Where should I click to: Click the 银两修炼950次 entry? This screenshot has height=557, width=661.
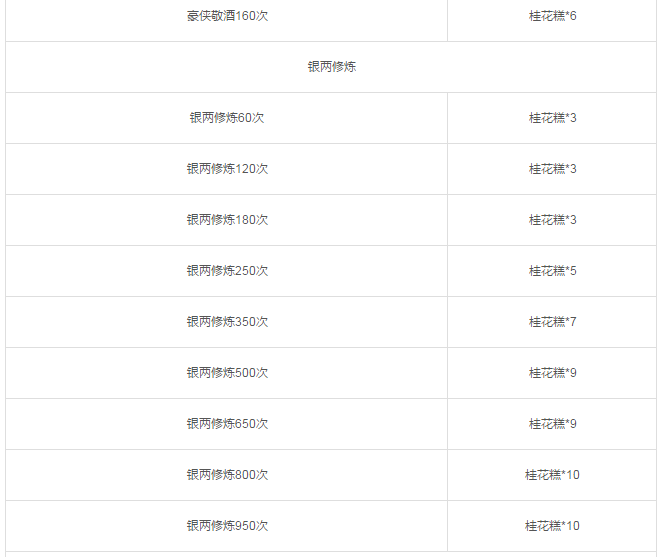[x=227, y=526]
